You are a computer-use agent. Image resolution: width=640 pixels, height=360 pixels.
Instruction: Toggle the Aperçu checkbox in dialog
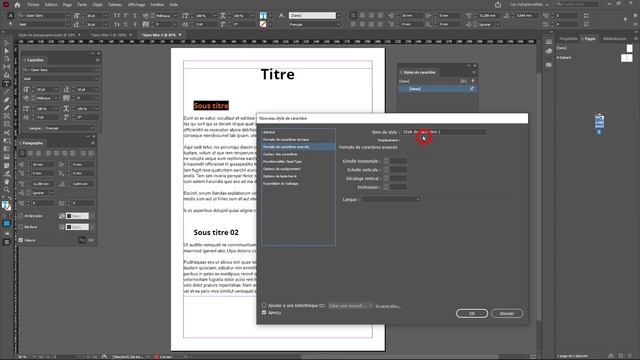pos(264,313)
